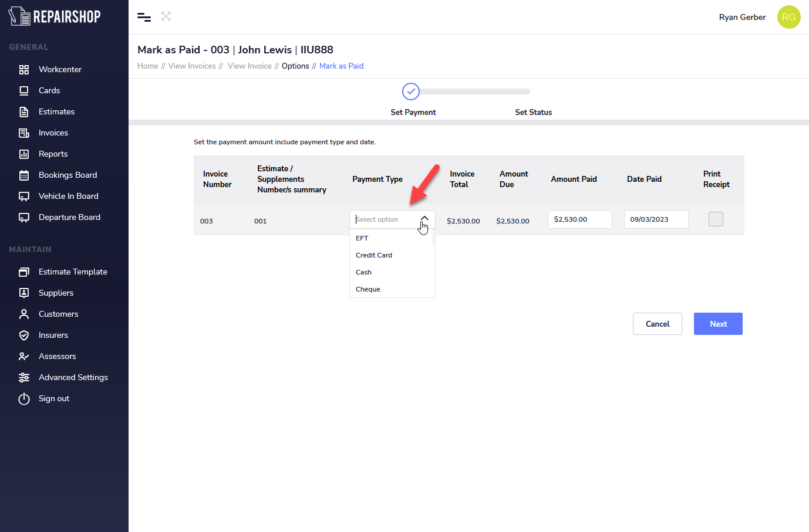The width and height of the screenshot is (809, 532).
Task: Click the Next button
Action: click(718, 324)
